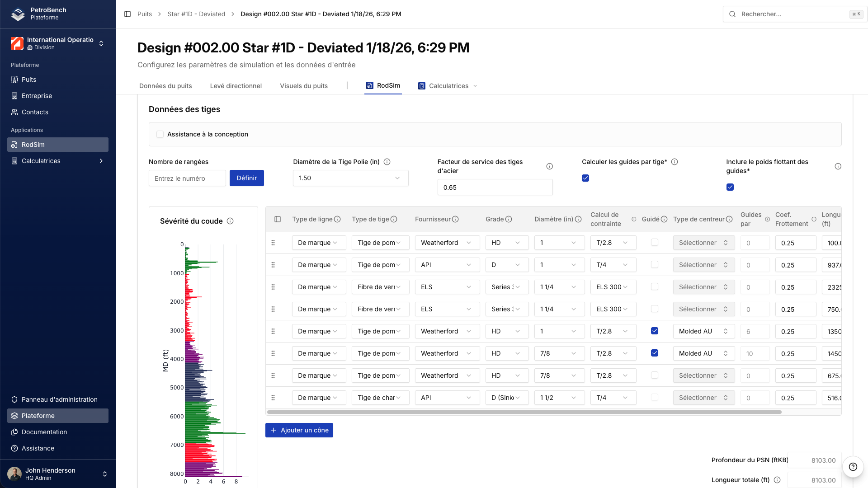This screenshot has height=488, width=868.
Task: Click the info icon next to Longueur totale
Action: coord(777,480)
